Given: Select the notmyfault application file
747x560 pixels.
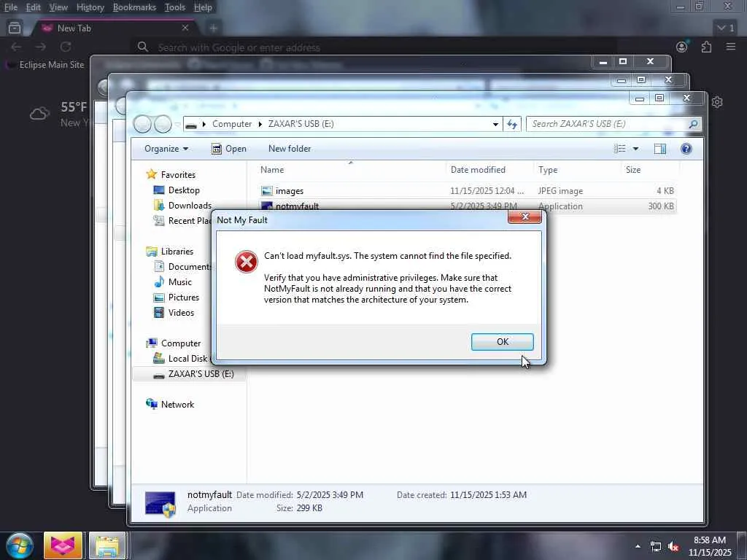Looking at the screenshot, I should [x=468, y=206].
